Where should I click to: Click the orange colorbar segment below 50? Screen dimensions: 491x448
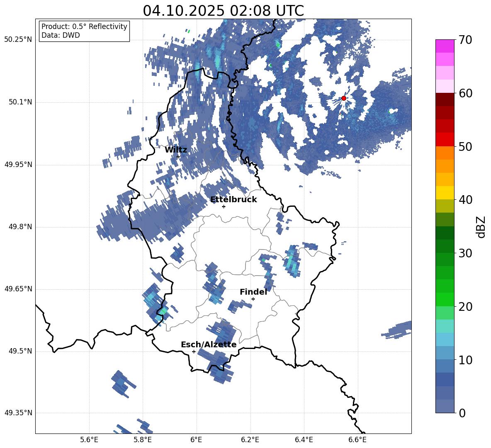click(x=445, y=153)
